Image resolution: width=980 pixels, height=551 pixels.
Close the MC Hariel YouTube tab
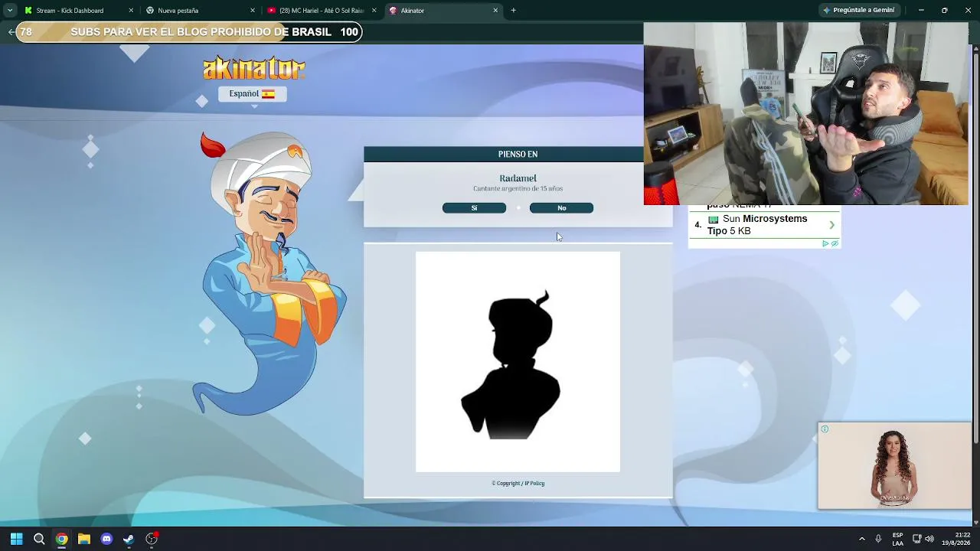pos(374,11)
